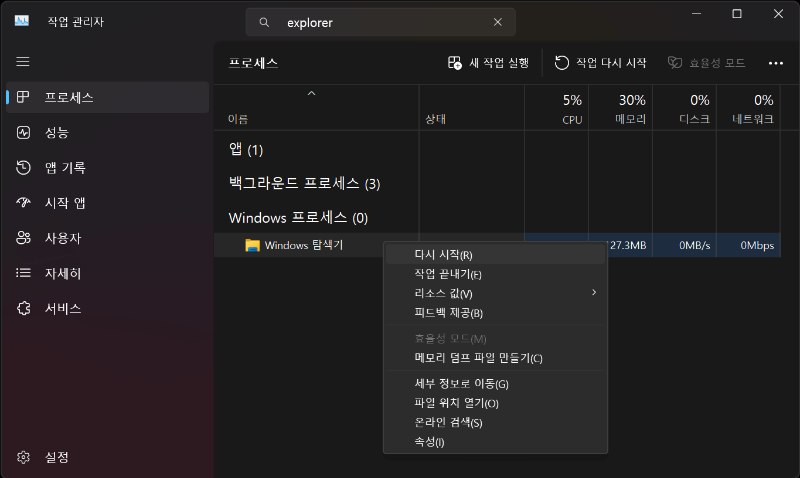Choose 메모리 덤프 파일 만들기(C)
800x478 pixels.
click(x=495, y=358)
